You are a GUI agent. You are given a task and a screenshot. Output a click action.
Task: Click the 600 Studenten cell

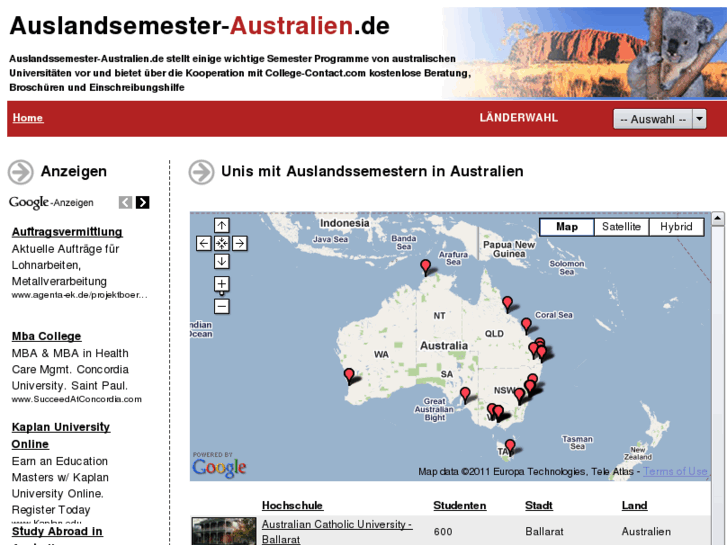click(x=443, y=532)
